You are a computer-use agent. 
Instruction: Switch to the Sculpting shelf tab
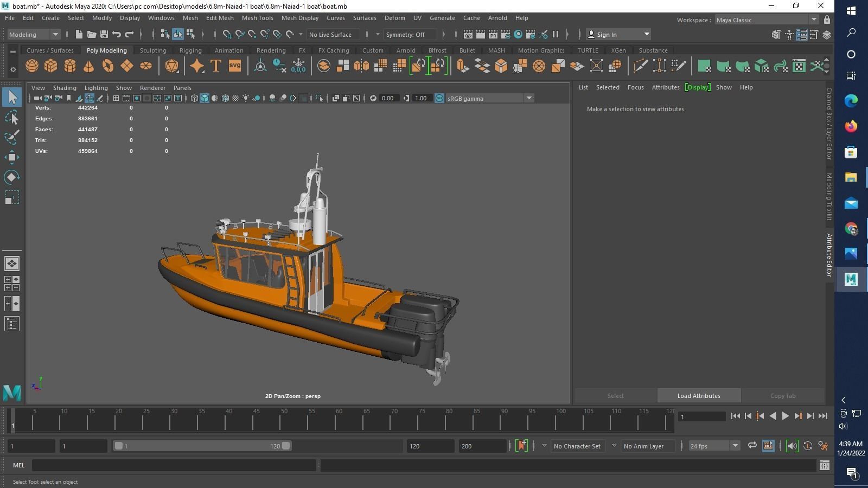[x=153, y=50]
